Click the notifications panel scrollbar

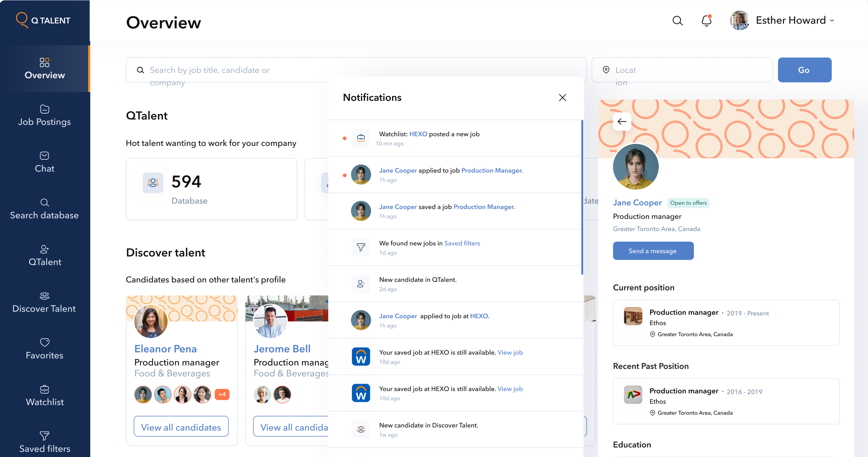point(582,197)
